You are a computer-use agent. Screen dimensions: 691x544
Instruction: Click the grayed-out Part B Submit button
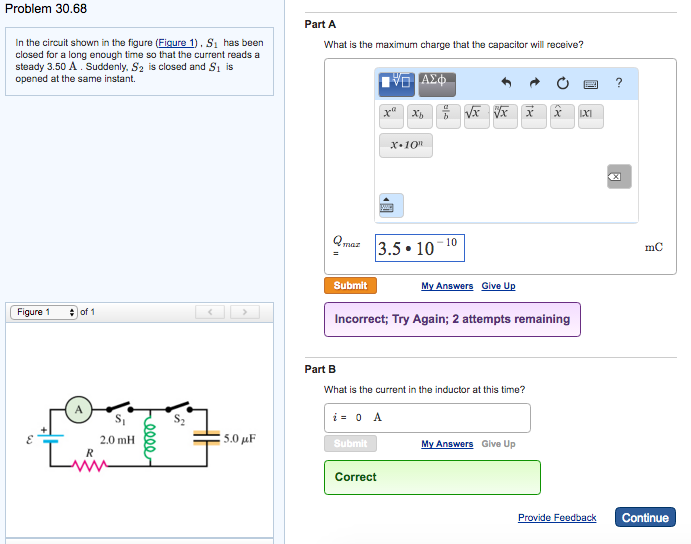(x=350, y=443)
